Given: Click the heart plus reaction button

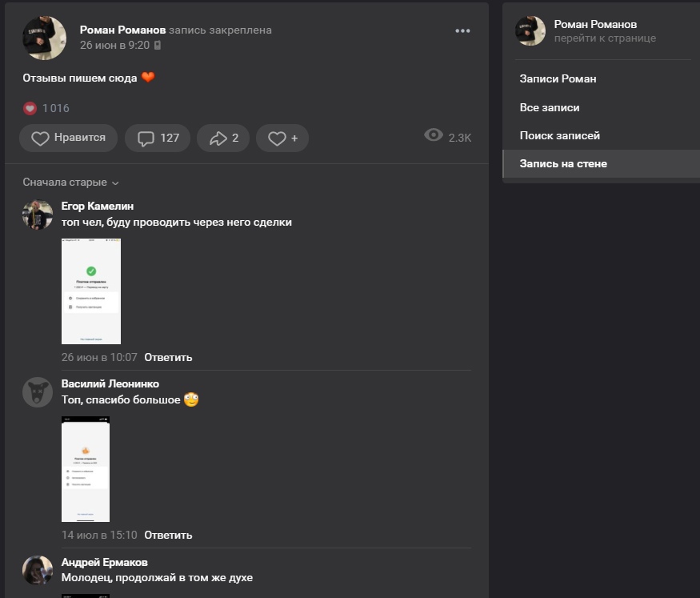Looking at the screenshot, I should (x=282, y=138).
